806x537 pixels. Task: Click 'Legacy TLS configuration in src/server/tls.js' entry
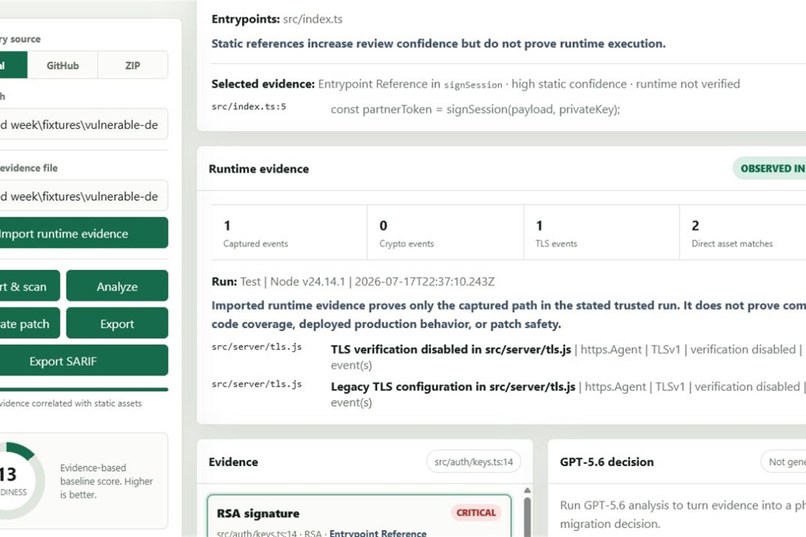[x=453, y=387]
